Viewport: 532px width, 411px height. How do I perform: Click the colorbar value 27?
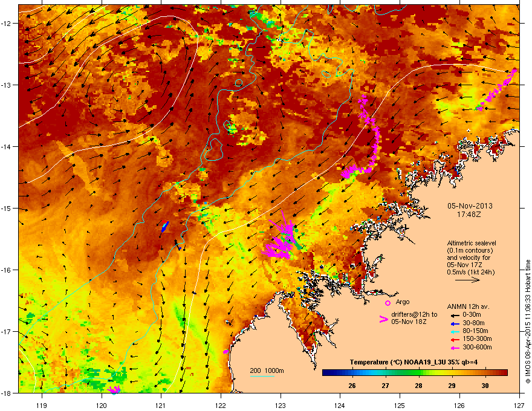385,386
